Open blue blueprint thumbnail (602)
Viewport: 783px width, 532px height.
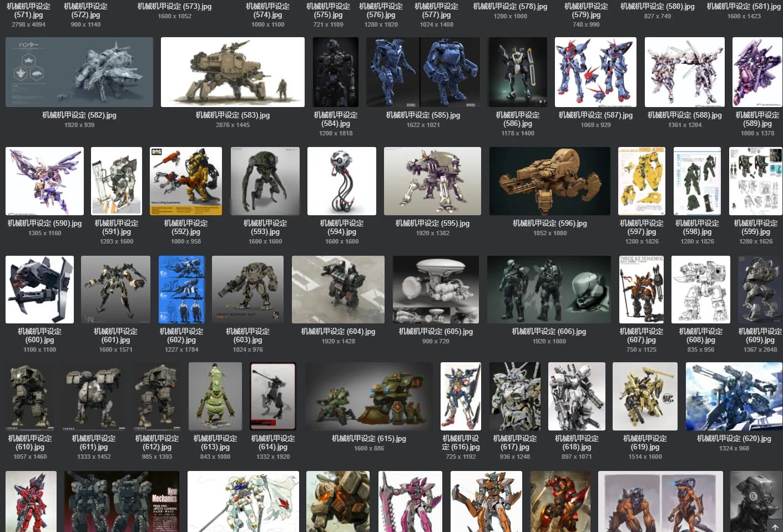coord(181,290)
